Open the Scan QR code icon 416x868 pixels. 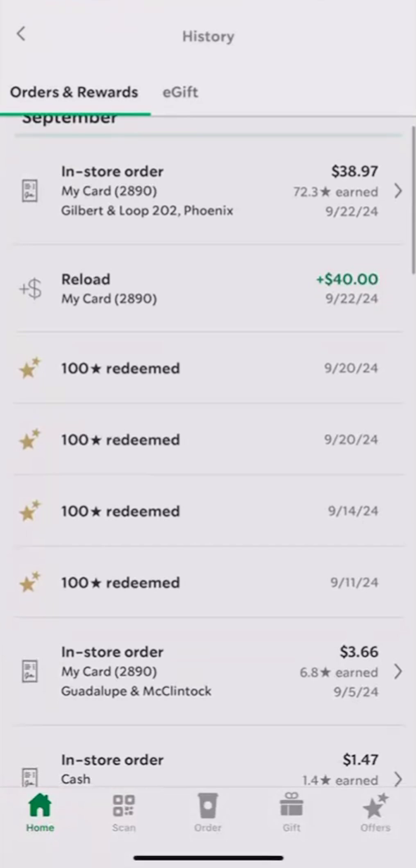point(124,806)
